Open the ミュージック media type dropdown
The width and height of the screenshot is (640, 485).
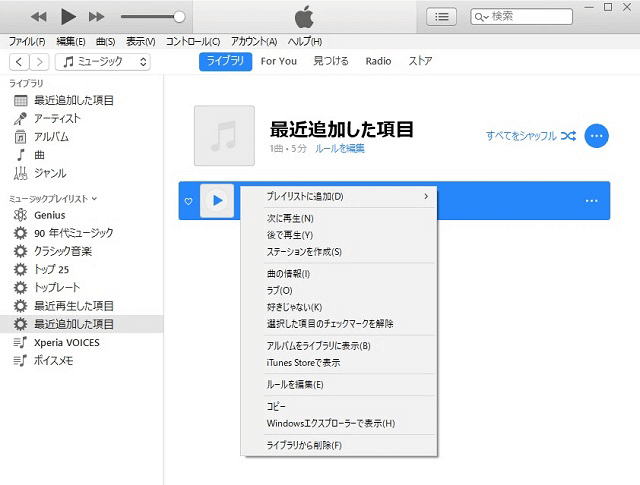103,62
